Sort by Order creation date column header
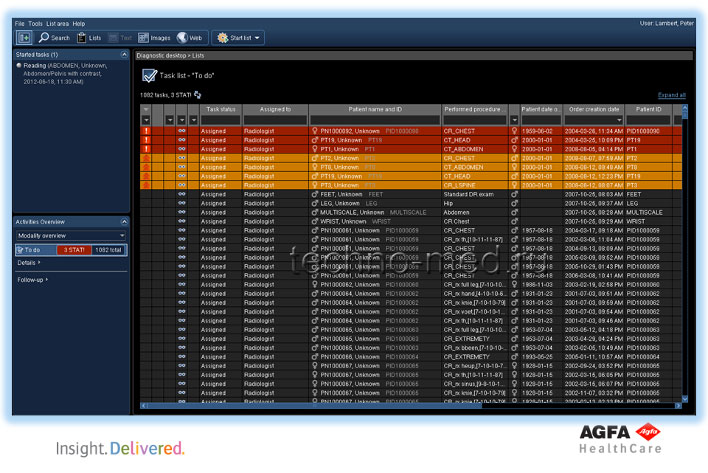708x473 pixels. click(x=593, y=109)
